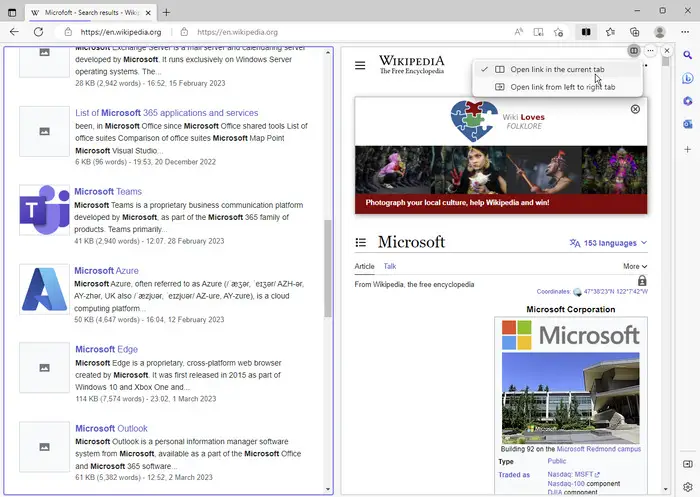
Task: Click the Wikipedia logo
Action: click(x=412, y=65)
